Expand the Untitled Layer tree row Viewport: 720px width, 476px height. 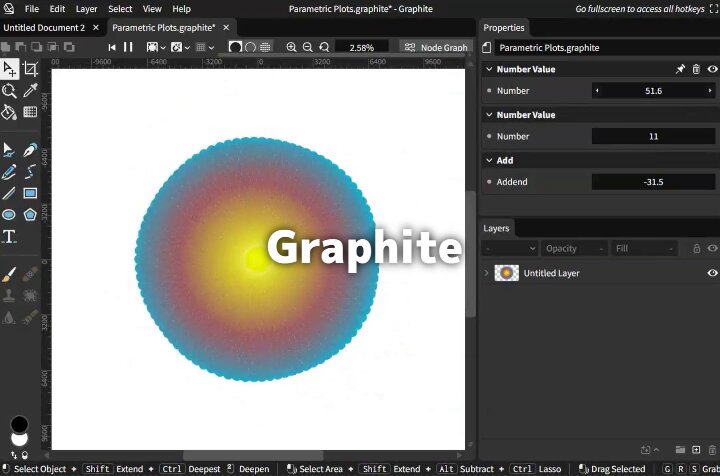486,273
